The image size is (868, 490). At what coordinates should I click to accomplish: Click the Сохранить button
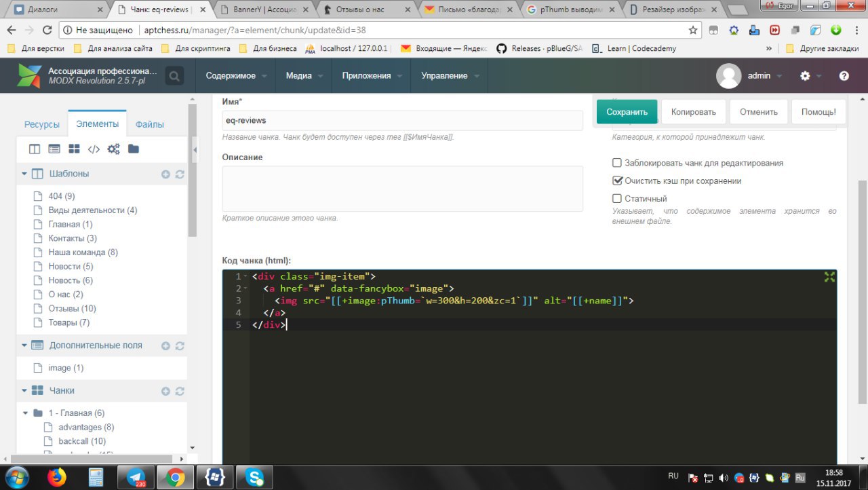click(627, 112)
